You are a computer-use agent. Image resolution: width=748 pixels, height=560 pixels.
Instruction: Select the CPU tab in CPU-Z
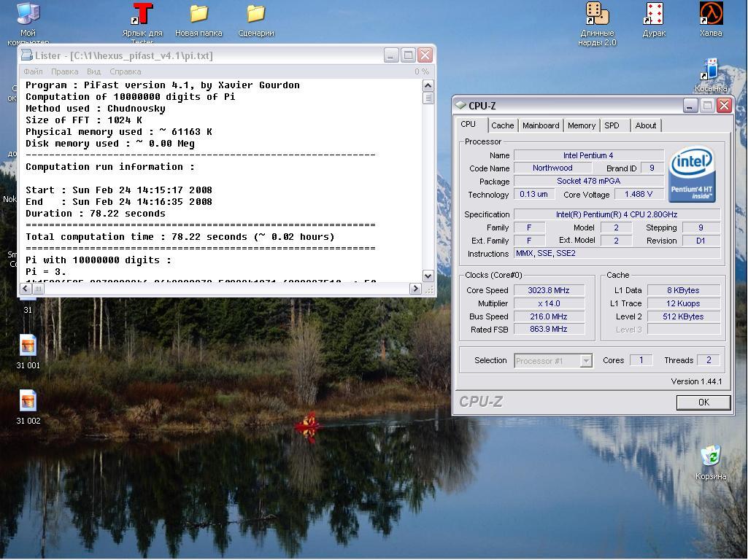(468, 125)
